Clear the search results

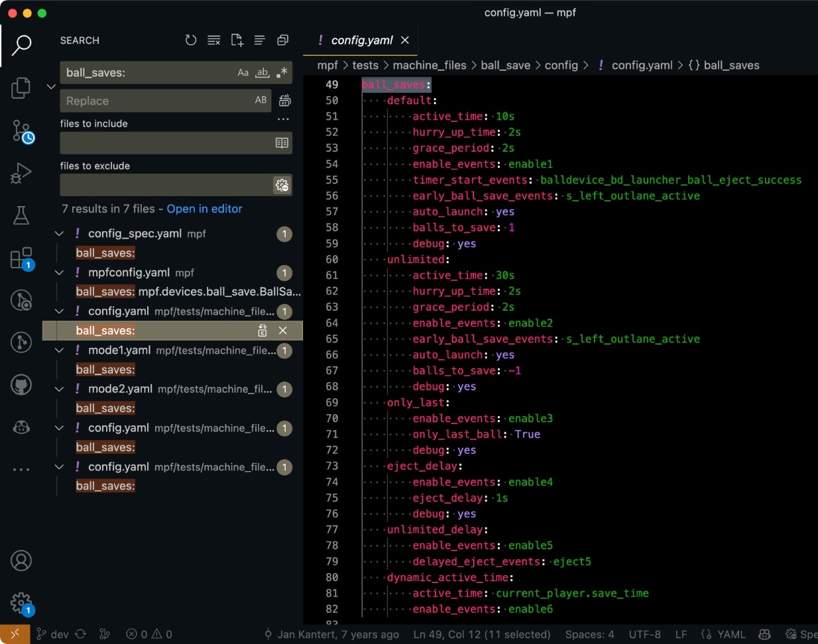tap(213, 40)
